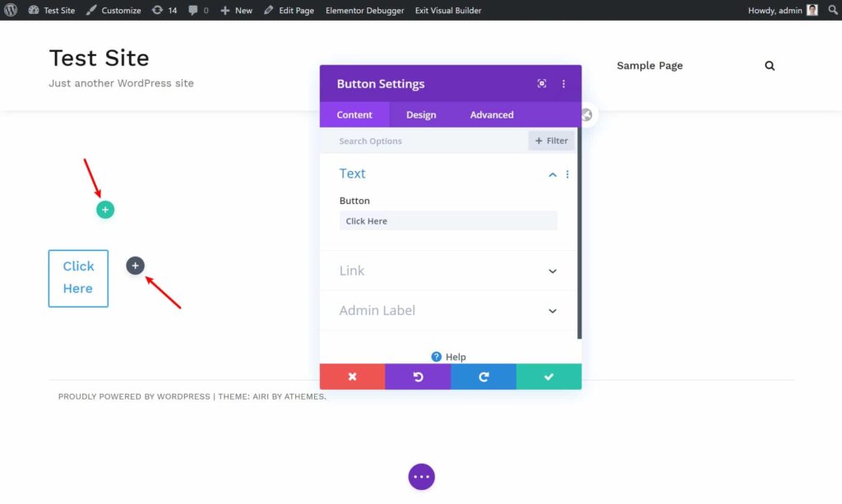Image resolution: width=842 pixels, height=504 pixels.
Task: Click the Button text input field
Action: coord(448,221)
